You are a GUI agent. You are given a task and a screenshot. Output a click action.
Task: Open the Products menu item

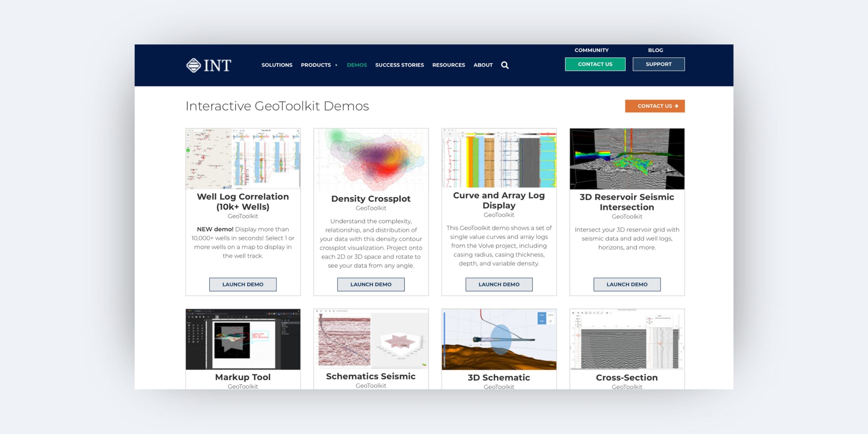316,65
